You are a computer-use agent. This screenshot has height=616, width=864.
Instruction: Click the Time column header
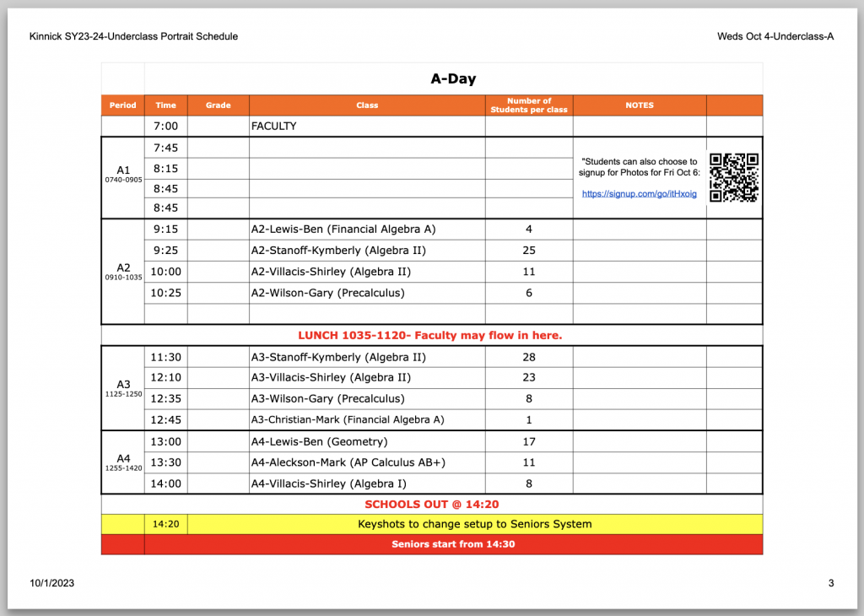pos(166,105)
